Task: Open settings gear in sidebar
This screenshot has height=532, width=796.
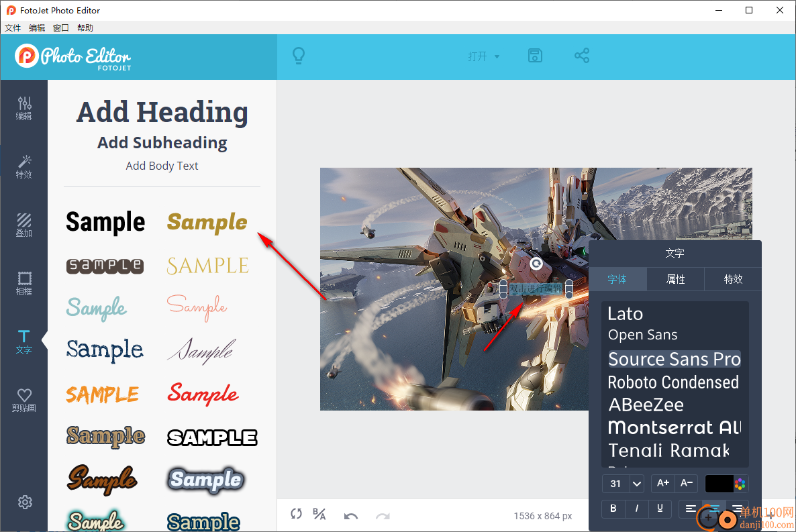Action: [25, 502]
